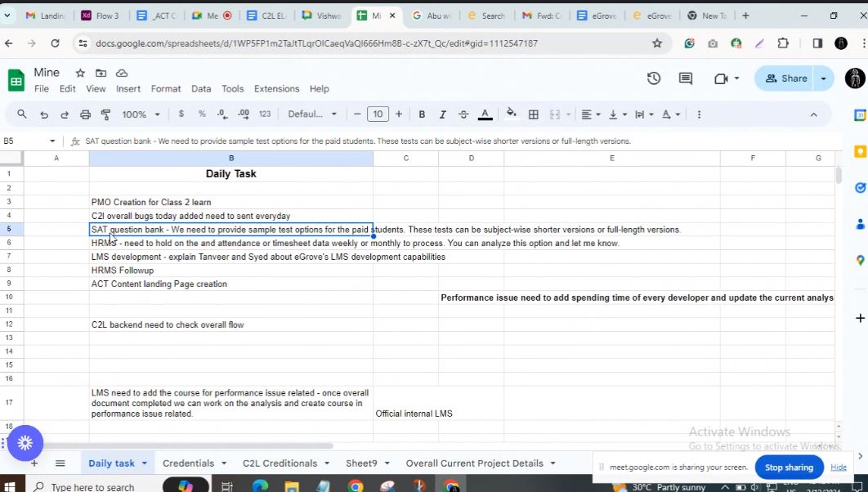Reload the page in Chrome
Viewport: 868px width, 492px height.
55,43
